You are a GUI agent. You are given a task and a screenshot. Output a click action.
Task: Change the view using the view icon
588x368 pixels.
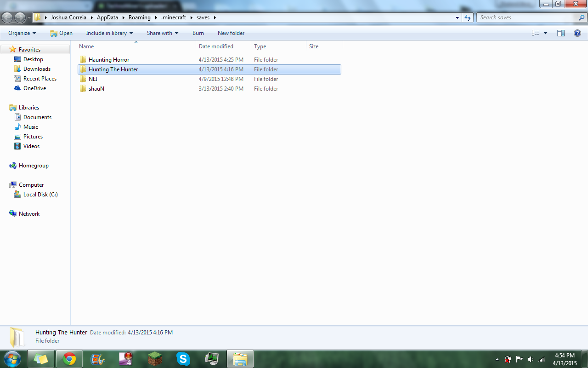pyautogui.click(x=535, y=33)
